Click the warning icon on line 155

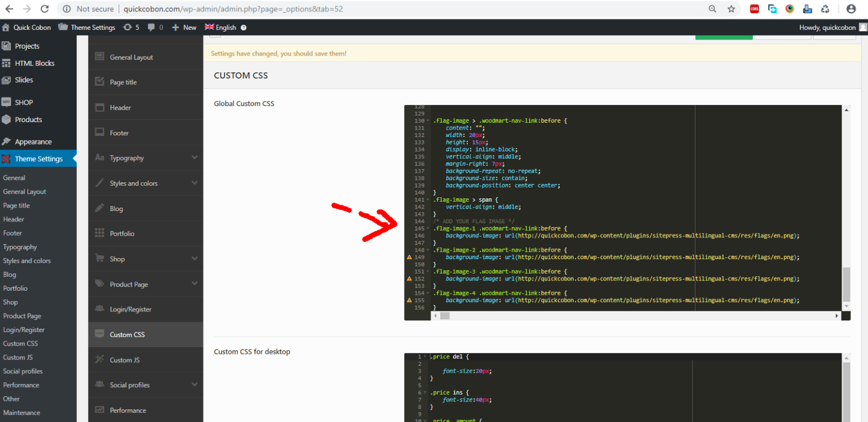409,300
